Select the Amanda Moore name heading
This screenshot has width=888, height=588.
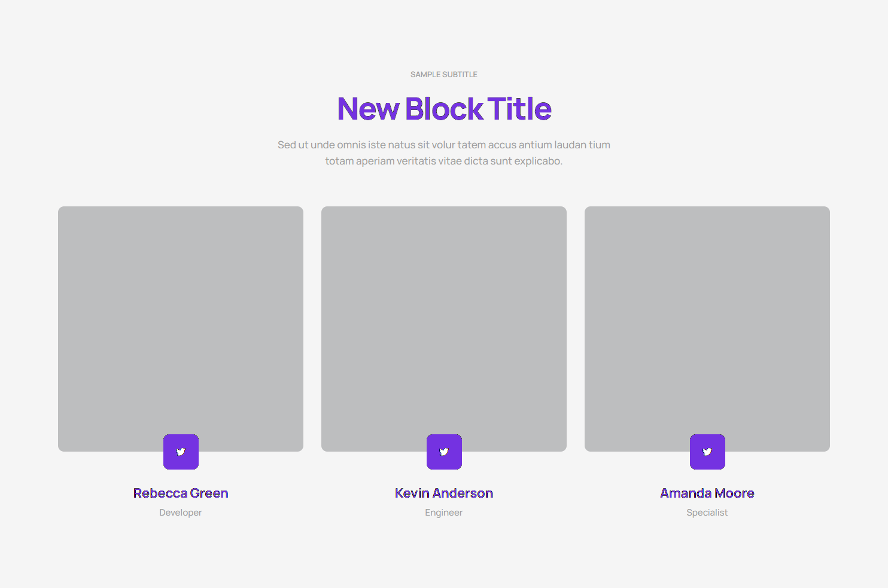[707, 493]
